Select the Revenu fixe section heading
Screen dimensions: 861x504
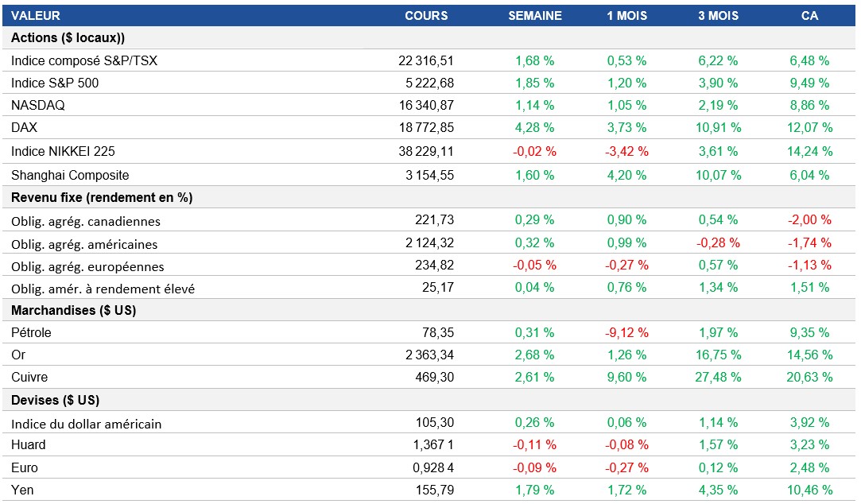click(102, 197)
